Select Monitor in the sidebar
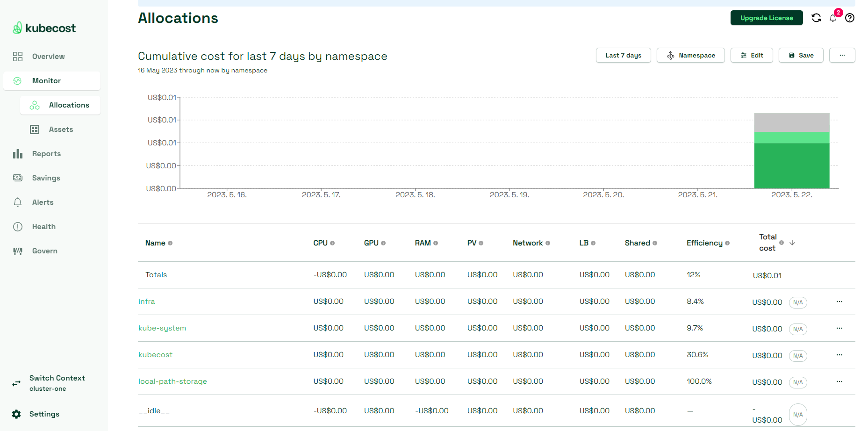868x431 pixels. 52,81
